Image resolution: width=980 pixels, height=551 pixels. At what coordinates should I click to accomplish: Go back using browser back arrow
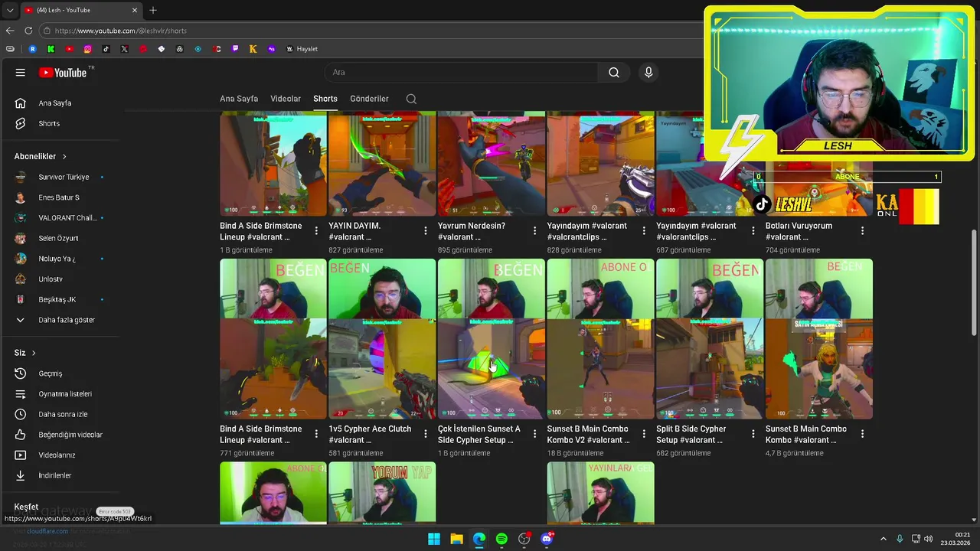point(10,31)
